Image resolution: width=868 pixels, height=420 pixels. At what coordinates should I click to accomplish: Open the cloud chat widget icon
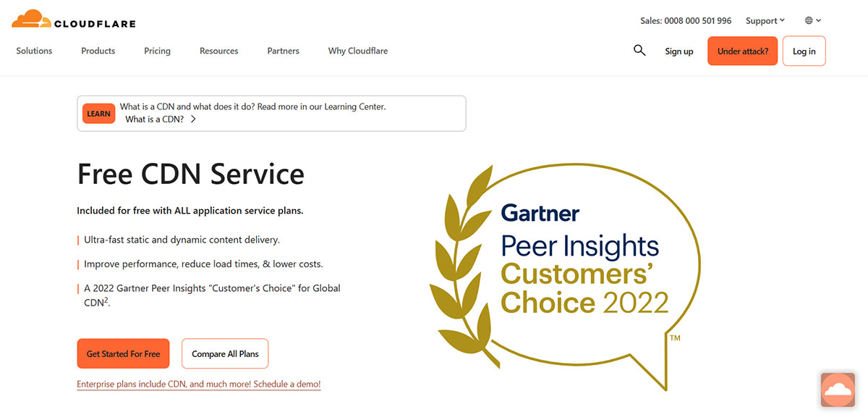click(x=838, y=390)
